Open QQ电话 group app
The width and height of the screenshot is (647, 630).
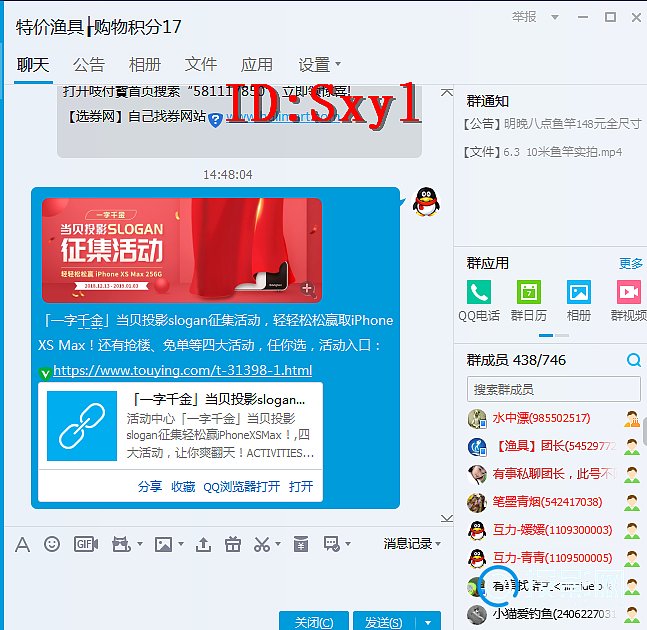tap(479, 292)
